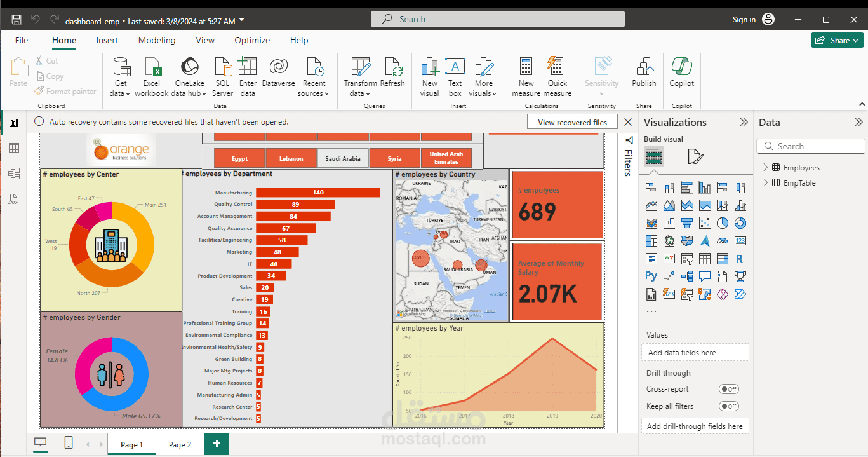Viewport: 868px width, 457px height.
Task: Open the Report view in left sidebar
Action: click(13, 123)
